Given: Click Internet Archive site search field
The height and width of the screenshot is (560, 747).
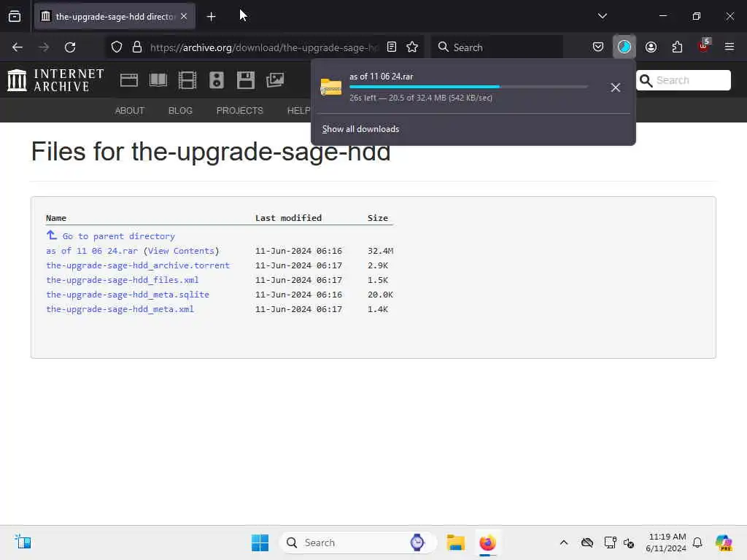Looking at the screenshot, I should click(x=683, y=80).
